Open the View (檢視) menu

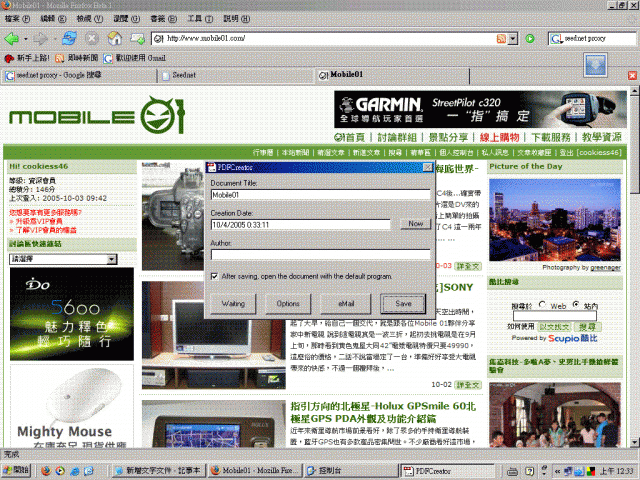click(90, 19)
